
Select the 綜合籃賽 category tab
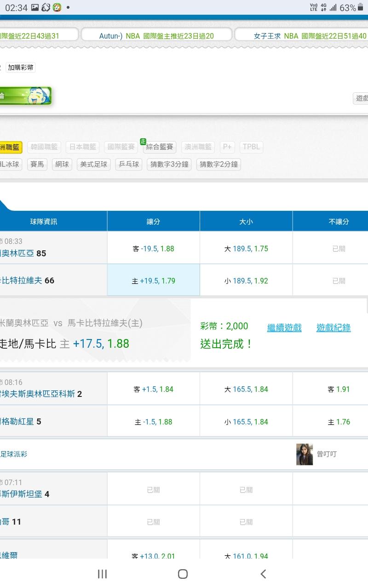(x=160, y=147)
